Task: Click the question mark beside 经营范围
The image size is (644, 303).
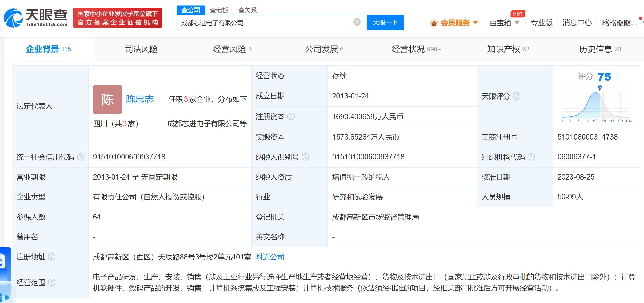Action: tap(52, 282)
